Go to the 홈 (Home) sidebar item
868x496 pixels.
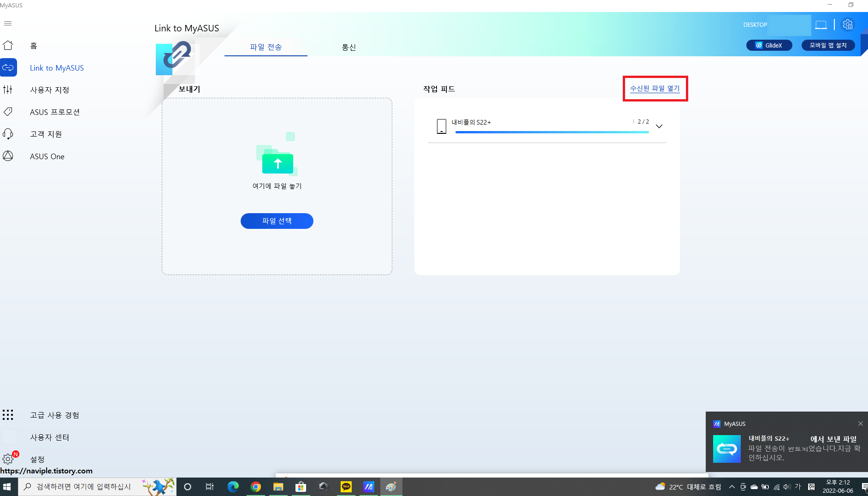coord(34,46)
